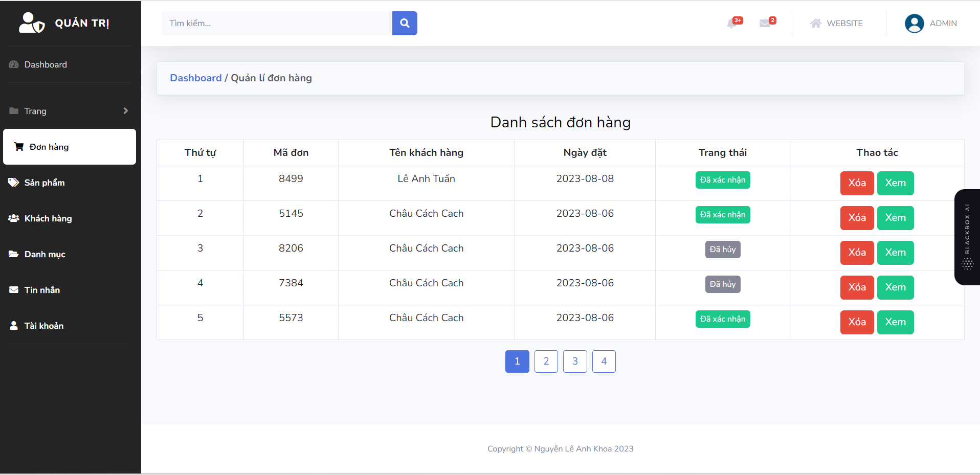Image resolution: width=980 pixels, height=475 pixels.
Task: Click the search magnifier button
Action: pos(405,23)
